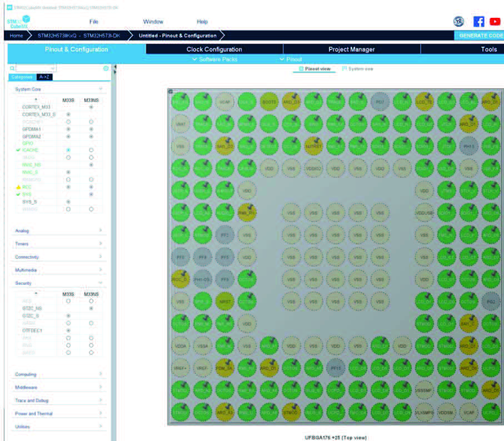Open the YouTube link icon
Screen dimensions: 504x441
(495, 22)
